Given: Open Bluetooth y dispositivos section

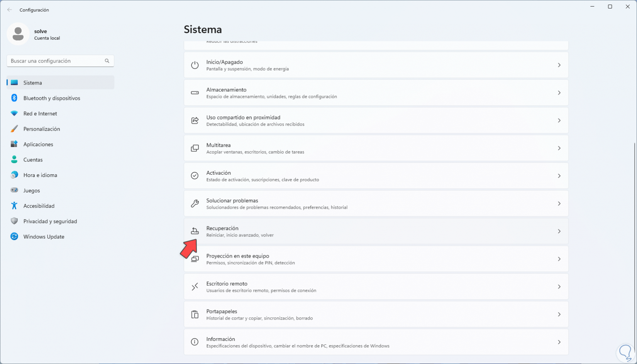Looking at the screenshot, I should tap(52, 98).
